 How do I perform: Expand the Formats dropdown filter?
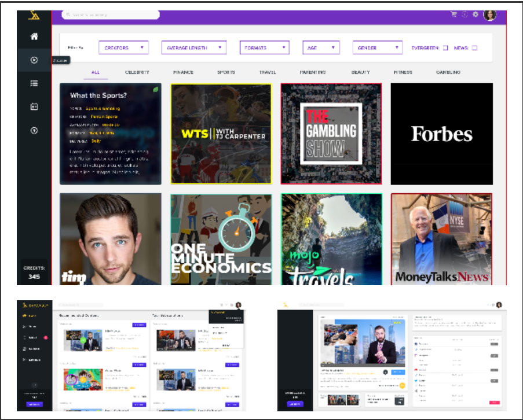(x=264, y=47)
